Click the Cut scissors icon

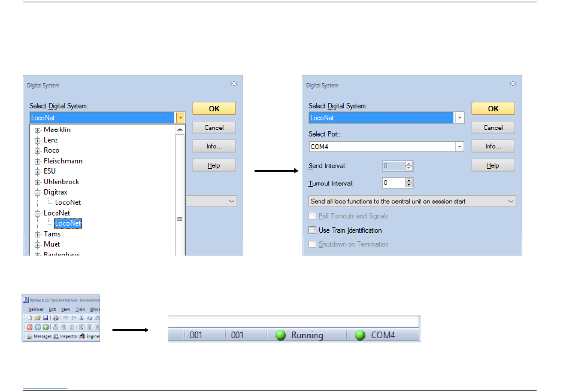click(x=81, y=318)
